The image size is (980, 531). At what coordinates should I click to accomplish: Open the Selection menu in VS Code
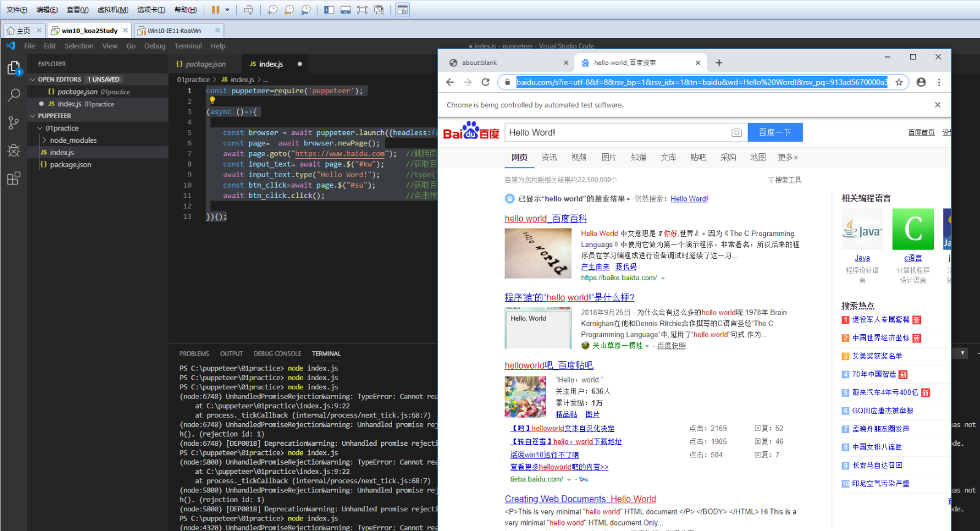pos(79,46)
